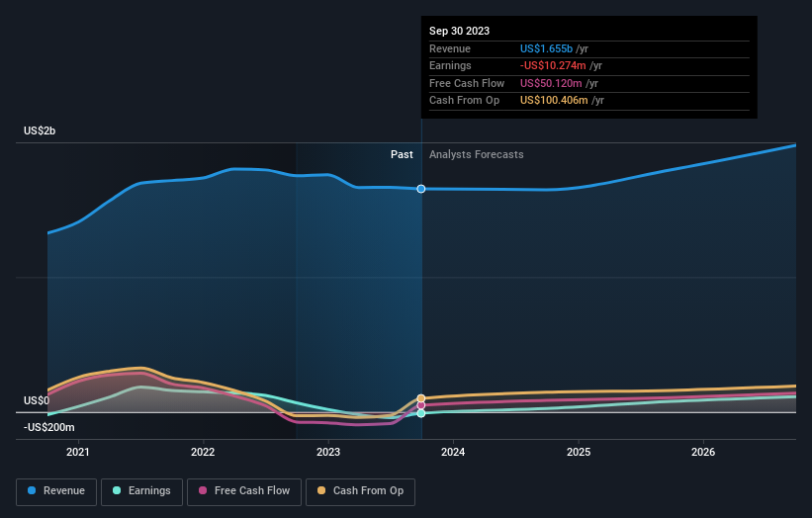This screenshot has height=518, width=812.
Task: Click the Past section label
Action: coord(402,154)
